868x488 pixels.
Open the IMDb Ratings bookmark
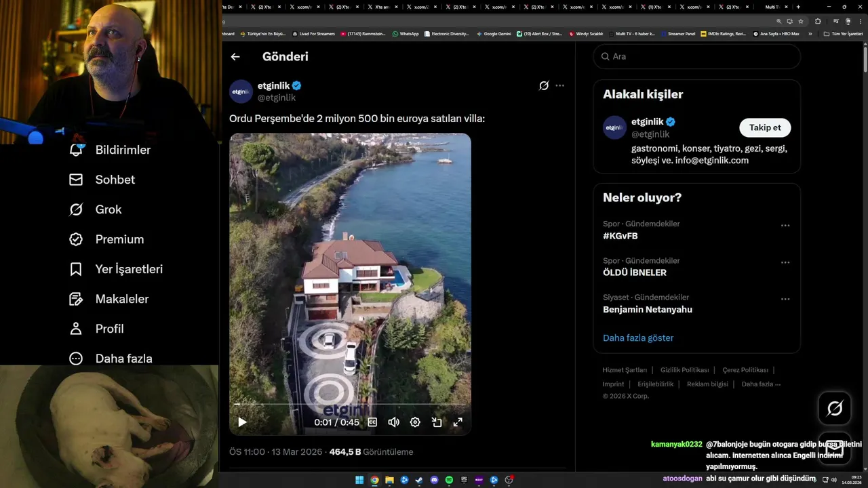724,33
